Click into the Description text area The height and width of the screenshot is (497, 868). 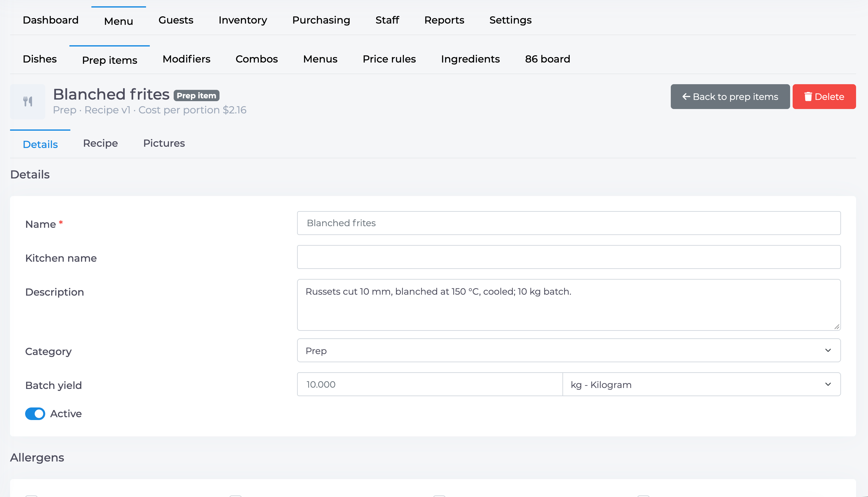click(568, 304)
